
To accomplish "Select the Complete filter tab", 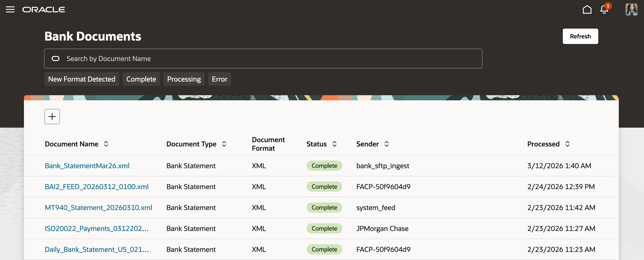I will pyautogui.click(x=141, y=79).
